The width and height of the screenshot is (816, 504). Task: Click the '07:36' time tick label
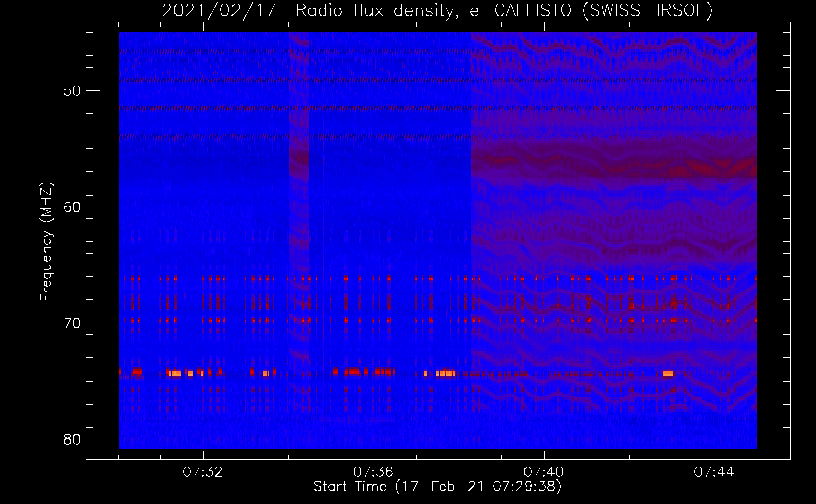pos(373,472)
